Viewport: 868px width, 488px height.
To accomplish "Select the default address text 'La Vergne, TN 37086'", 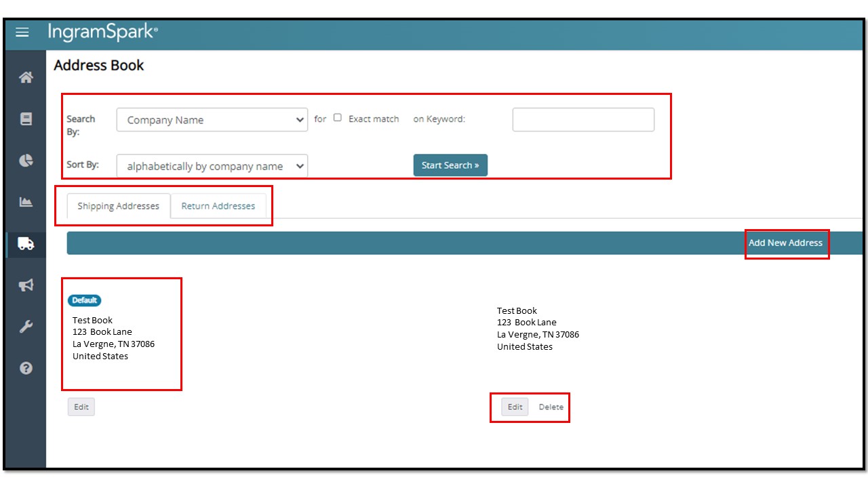I will click(114, 344).
